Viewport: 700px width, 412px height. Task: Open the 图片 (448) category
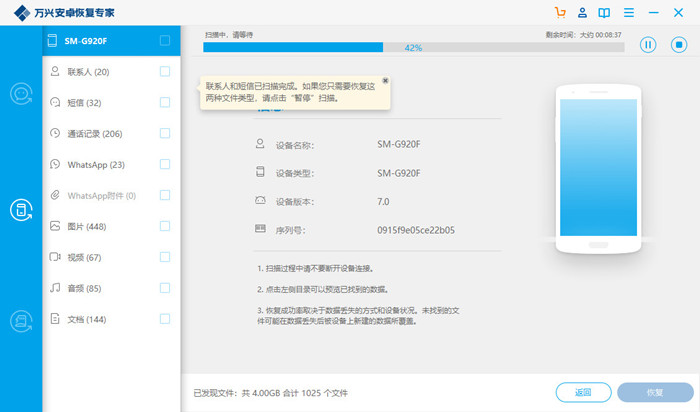(111, 226)
